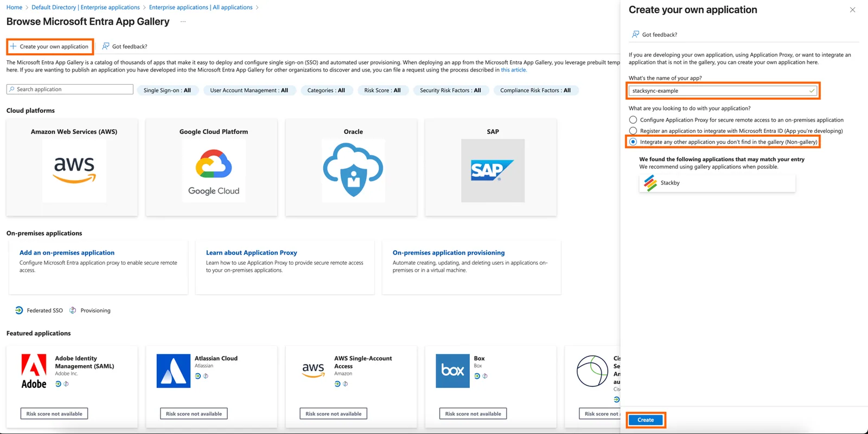Select Configure Application Proxy radio option
This screenshot has width=868, height=434.
pyautogui.click(x=633, y=120)
